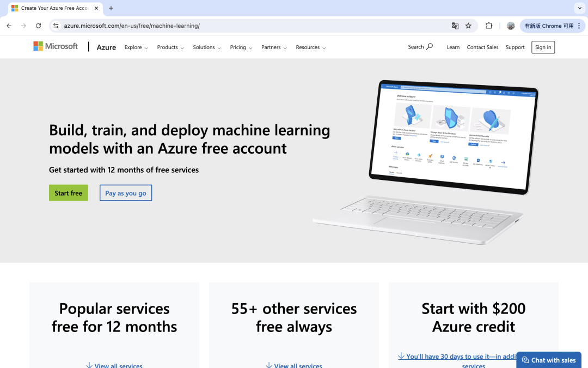This screenshot has width=588, height=368.
Task: Open a new tab with plus icon
Action: click(x=111, y=8)
